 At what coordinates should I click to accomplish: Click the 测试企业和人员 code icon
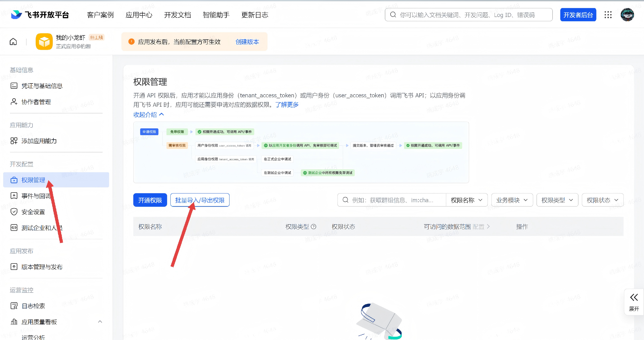click(14, 228)
